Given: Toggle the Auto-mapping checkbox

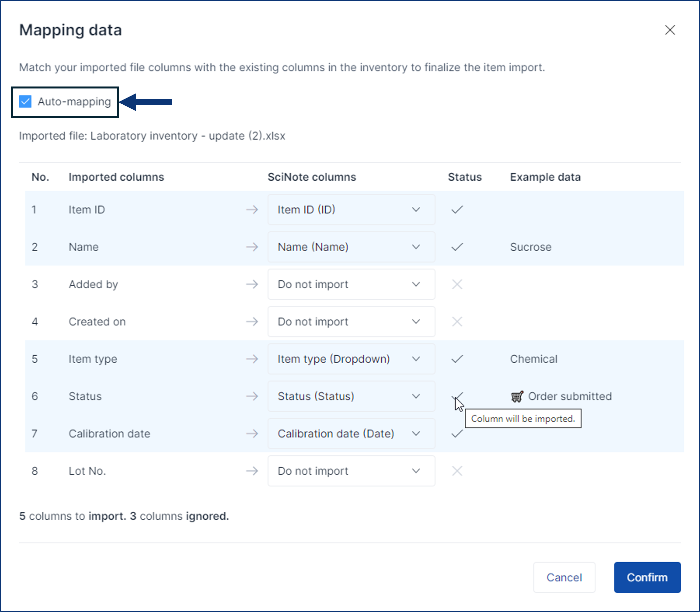Looking at the screenshot, I should click(x=25, y=101).
